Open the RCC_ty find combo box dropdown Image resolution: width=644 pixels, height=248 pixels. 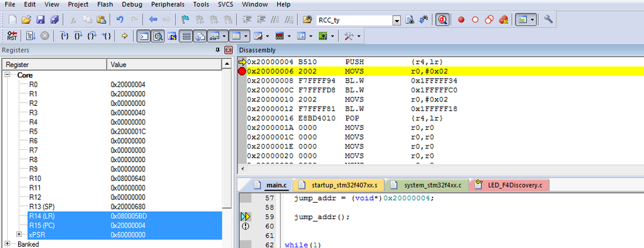[x=396, y=20]
